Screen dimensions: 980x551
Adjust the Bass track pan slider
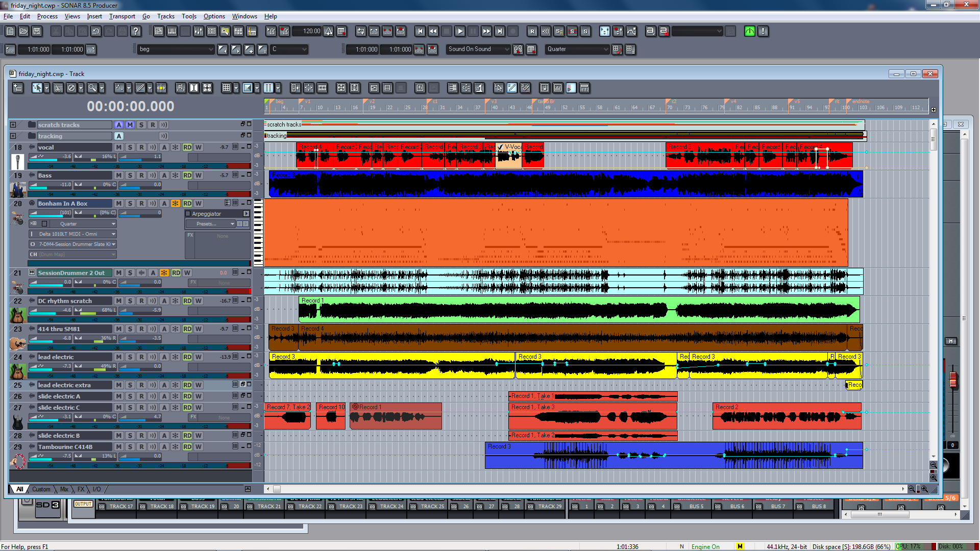point(96,185)
